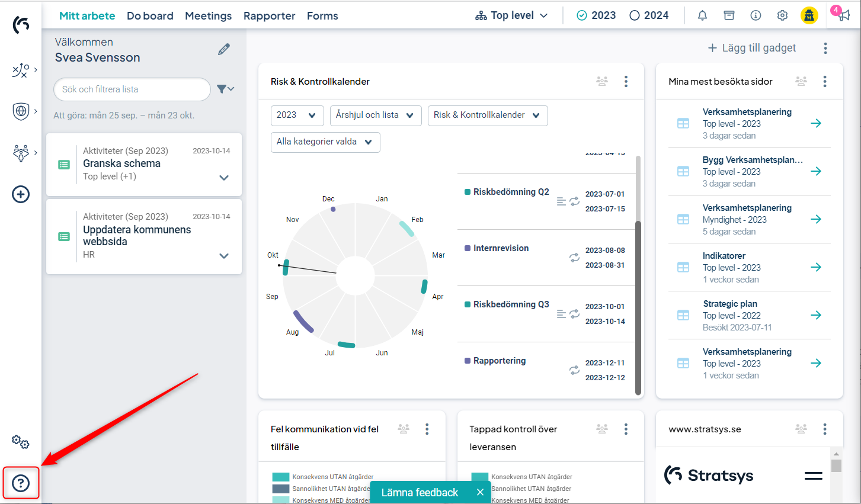Open the Rapporter tab
The image size is (861, 504).
[269, 16]
